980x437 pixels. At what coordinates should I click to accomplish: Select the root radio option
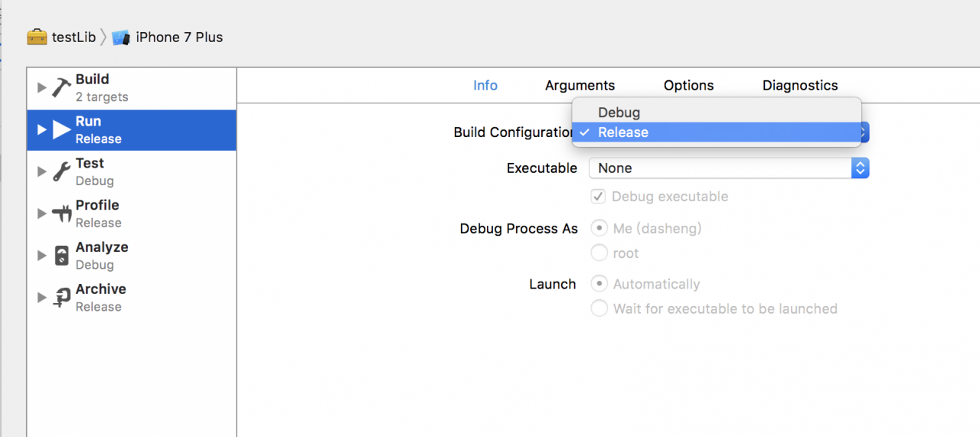599,253
